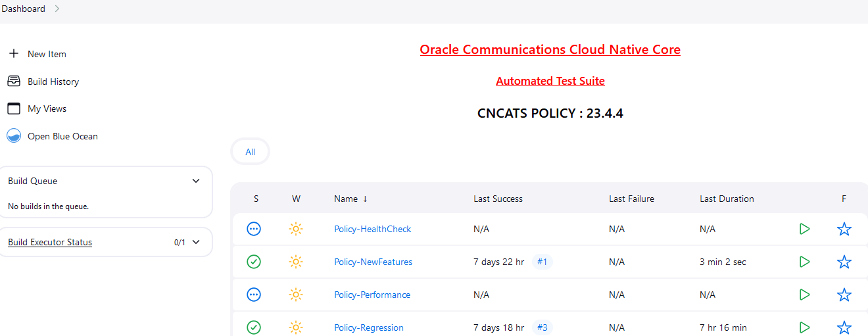Viewport: 868px width, 336px height.
Task: Click Policy-Performance sunny weather icon
Action: (296, 295)
